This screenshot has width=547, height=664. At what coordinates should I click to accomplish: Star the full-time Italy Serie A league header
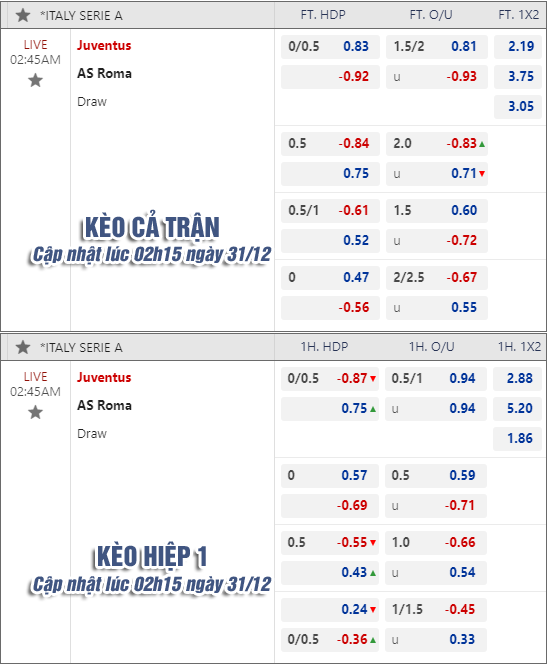point(23,16)
